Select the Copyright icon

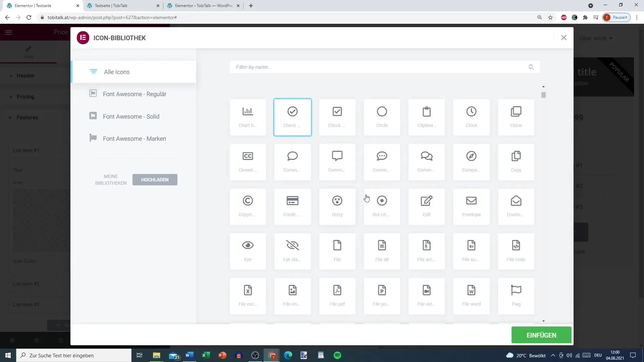(248, 206)
